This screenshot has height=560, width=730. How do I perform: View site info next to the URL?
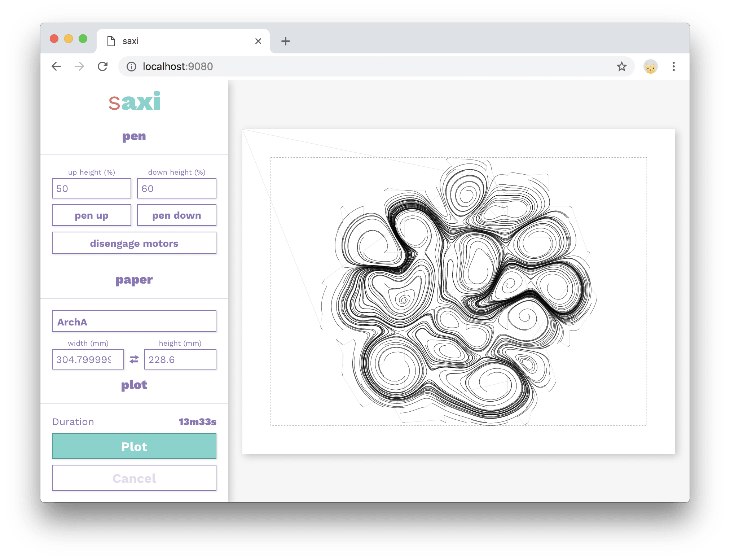131,66
